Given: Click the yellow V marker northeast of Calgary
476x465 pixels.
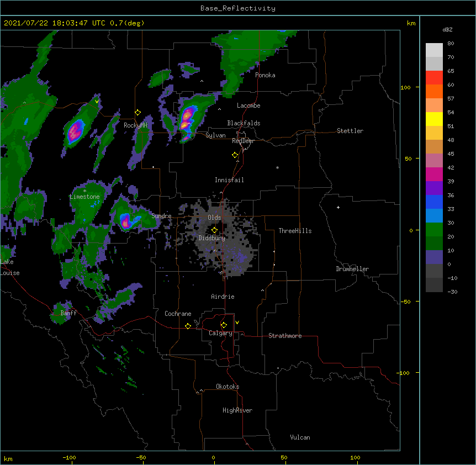Looking at the screenshot, I should coord(237,323).
